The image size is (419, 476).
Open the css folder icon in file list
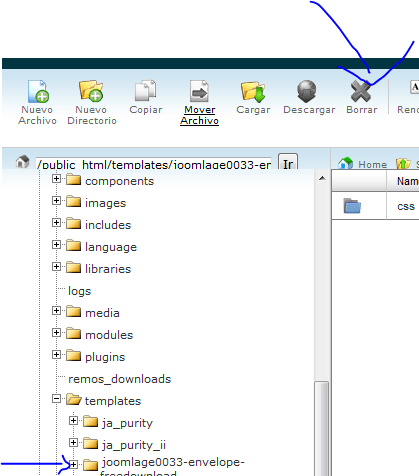tap(352, 206)
